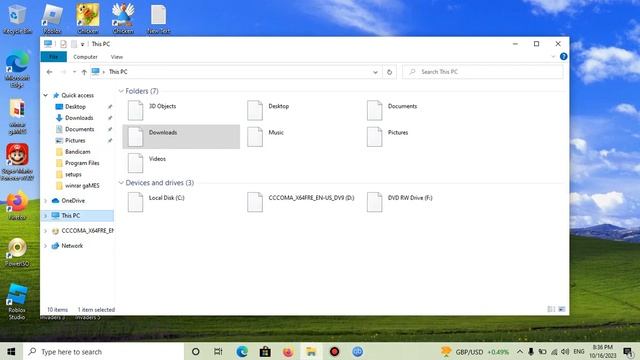Viewport: 640px width, 360px height.
Task: Select Downloads under Quick access
Action: pyautogui.click(x=79, y=118)
